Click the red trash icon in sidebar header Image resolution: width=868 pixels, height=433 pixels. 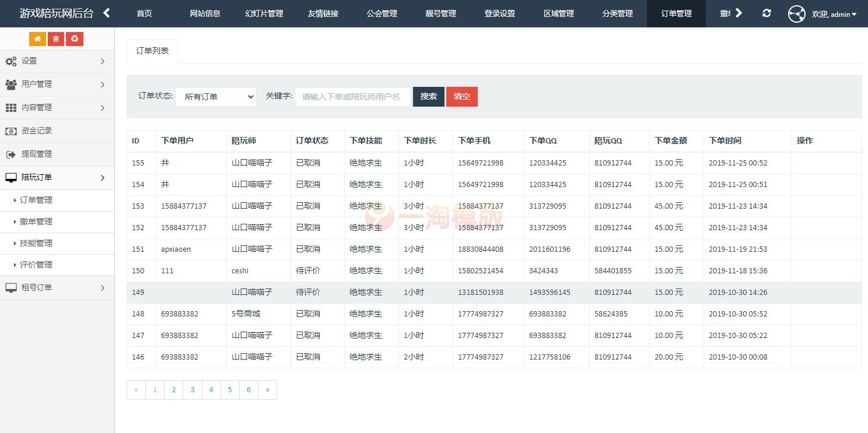[x=56, y=38]
